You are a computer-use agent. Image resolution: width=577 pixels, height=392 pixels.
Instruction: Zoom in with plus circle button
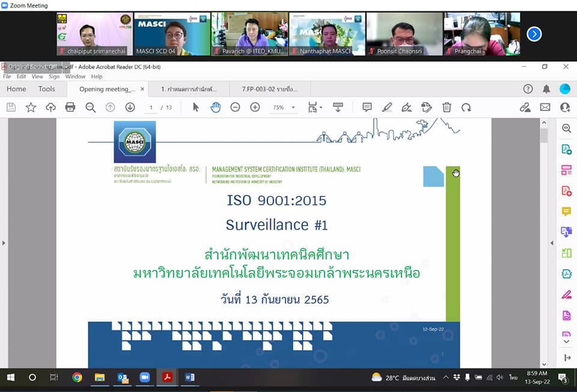tap(255, 108)
